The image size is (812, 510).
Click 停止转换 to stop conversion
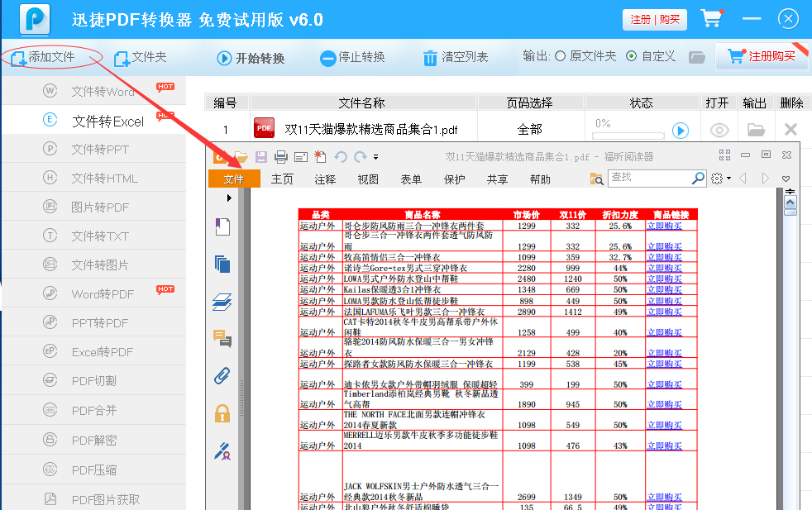(352, 58)
